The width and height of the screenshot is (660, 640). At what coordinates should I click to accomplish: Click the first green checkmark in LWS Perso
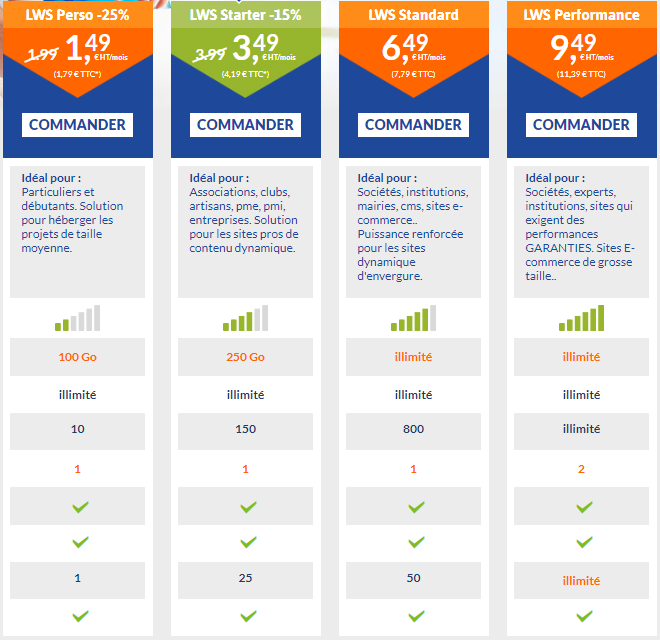click(80, 507)
